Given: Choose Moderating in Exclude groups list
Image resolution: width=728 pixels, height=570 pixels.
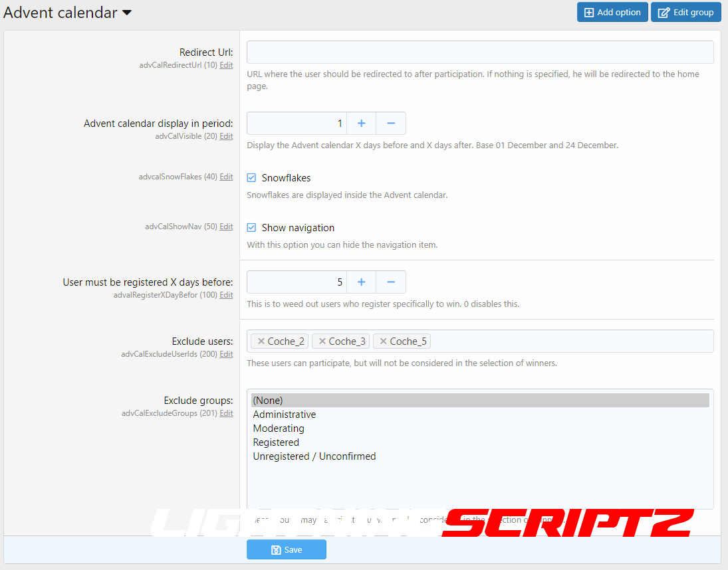Looking at the screenshot, I should 279,428.
